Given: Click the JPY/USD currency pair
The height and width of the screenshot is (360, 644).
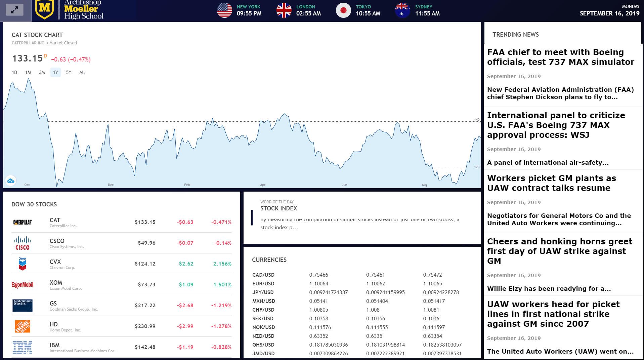Looking at the screenshot, I should [x=263, y=292].
